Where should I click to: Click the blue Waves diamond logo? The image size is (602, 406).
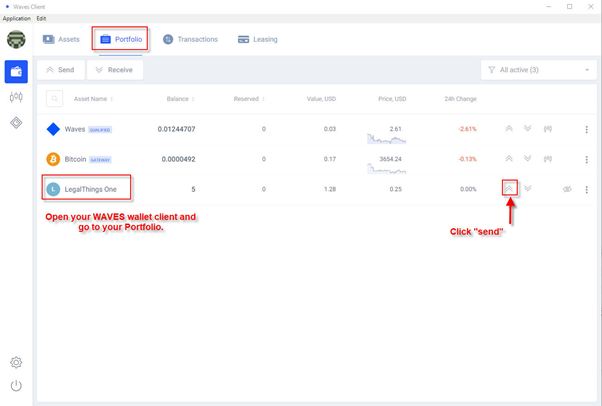point(53,129)
